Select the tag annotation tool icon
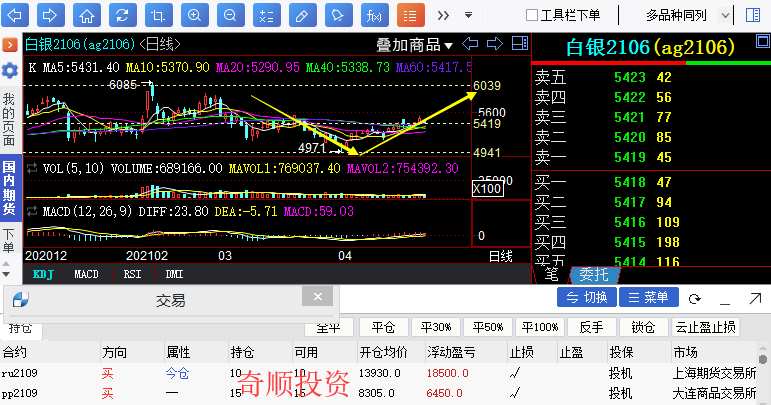 click(338, 15)
